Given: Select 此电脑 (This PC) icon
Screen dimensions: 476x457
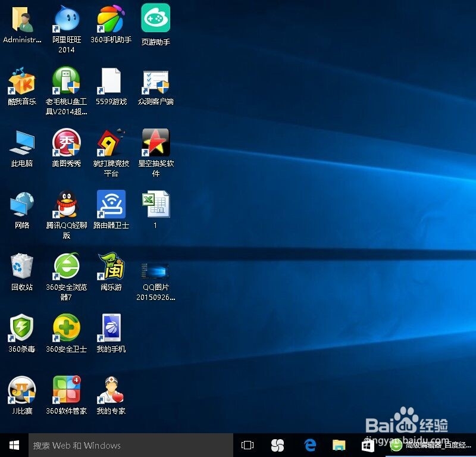Looking at the screenshot, I should [x=22, y=143].
